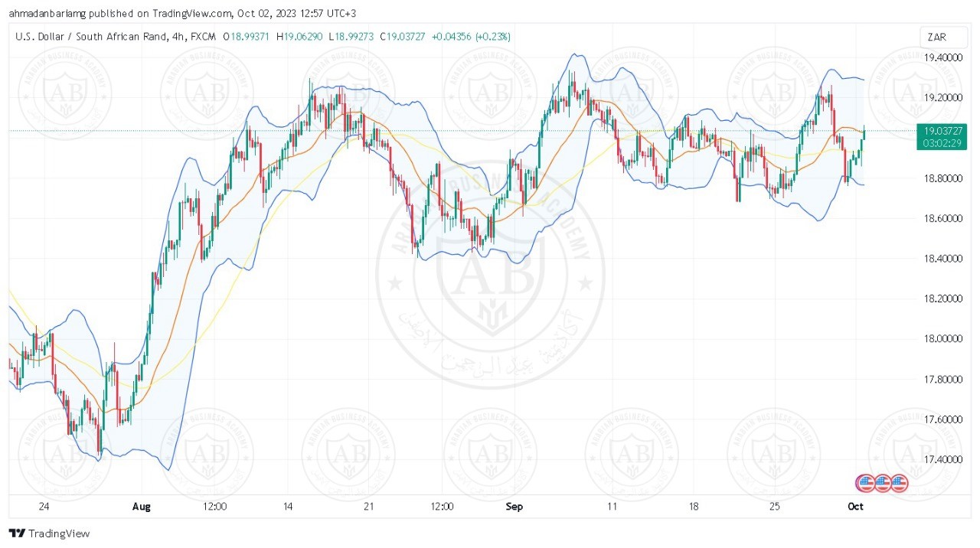Click the 18.40000 price axis label

tap(943, 259)
